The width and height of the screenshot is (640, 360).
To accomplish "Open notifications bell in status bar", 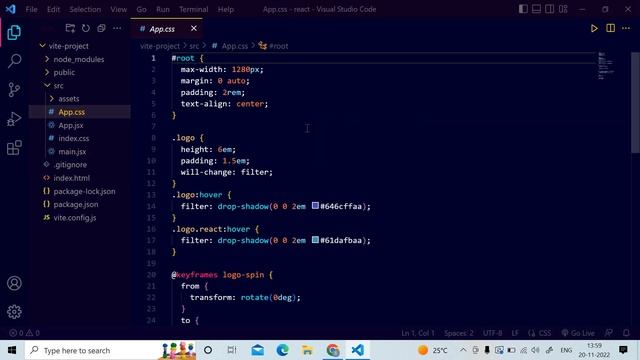I will coord(627,333).
